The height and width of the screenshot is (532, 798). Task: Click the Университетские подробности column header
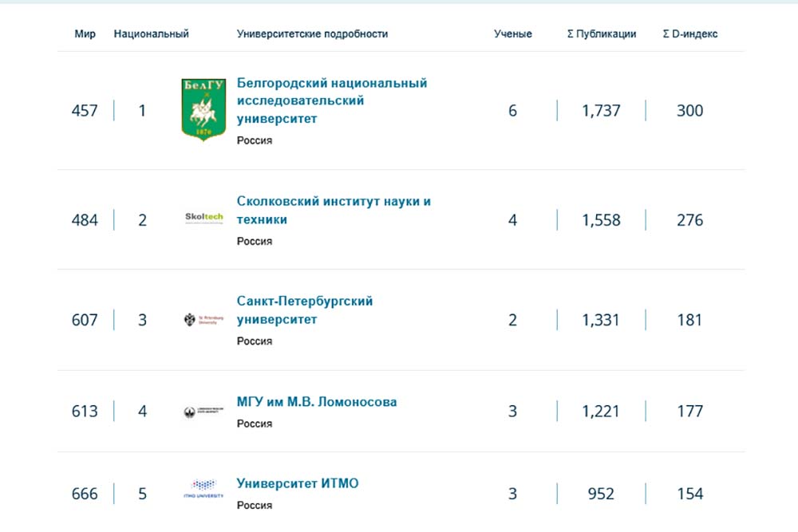coord(312,34)
